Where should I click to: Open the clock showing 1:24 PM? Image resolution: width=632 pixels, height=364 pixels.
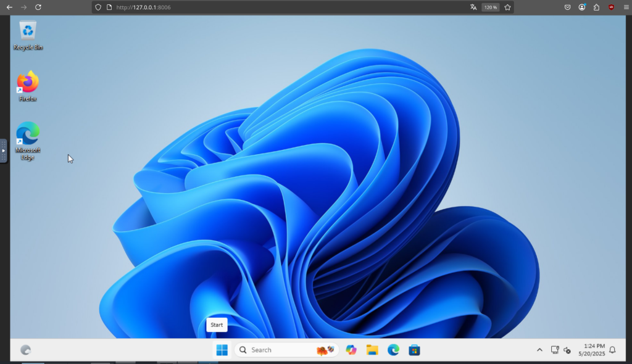coord(592,350)
